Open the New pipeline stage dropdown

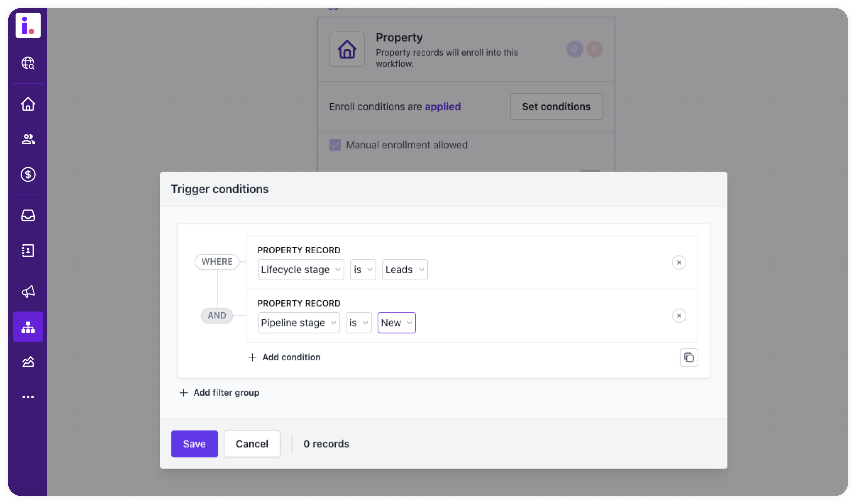click(x=396, y=322)
